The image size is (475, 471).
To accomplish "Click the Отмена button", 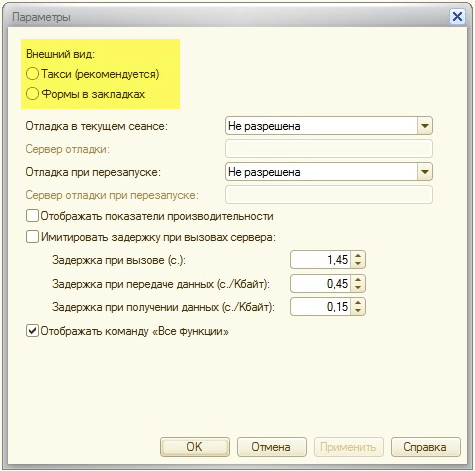I will [x=271, y=447].
